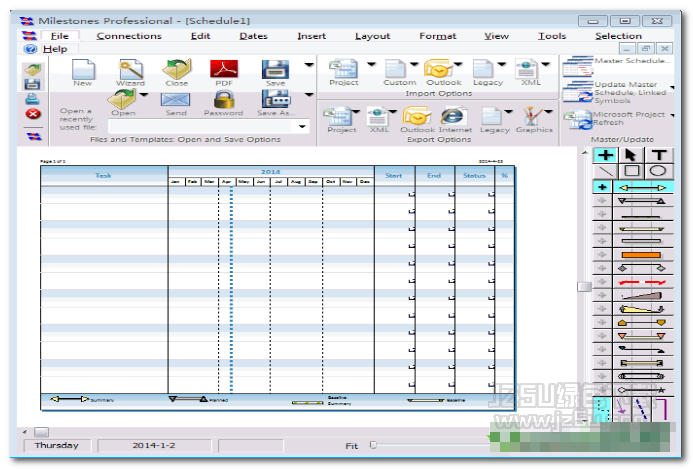The width and height of the screenshot is (693, 469).
Task: Expand Import Project dropdown arrow
Action: [371, 65]
